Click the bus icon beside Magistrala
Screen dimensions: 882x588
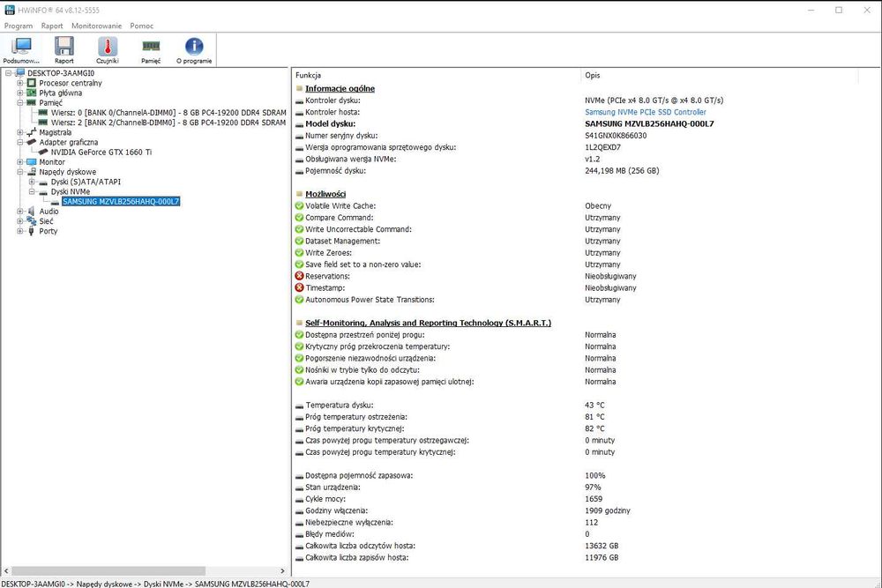pos(32,132)
